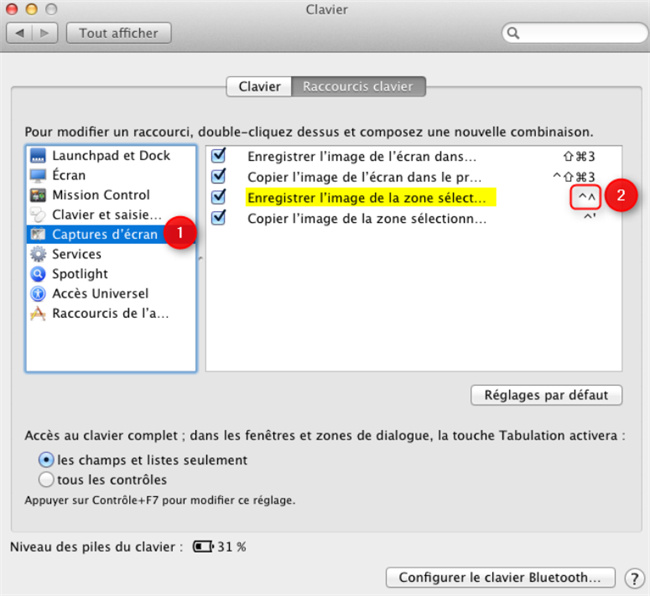
Task: Uncheck Copier l'image de l'écran checkbox
Action: pos(218,176)
